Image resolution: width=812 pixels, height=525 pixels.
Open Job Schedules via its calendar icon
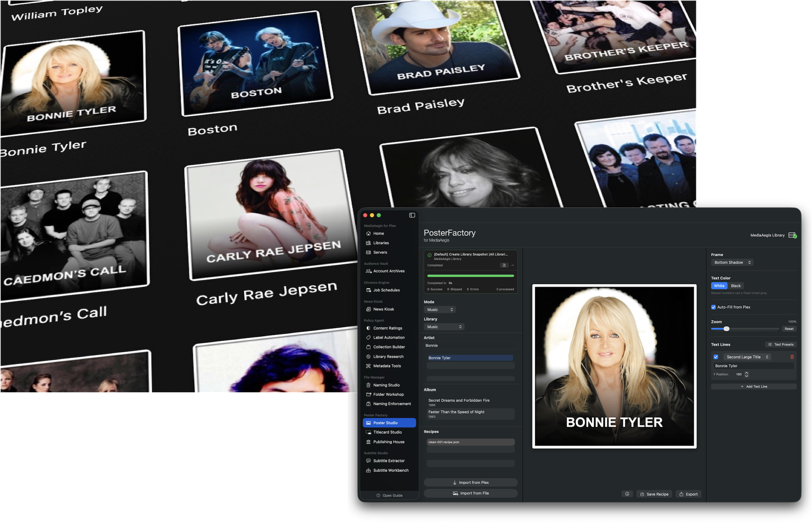tap(368, 290)
